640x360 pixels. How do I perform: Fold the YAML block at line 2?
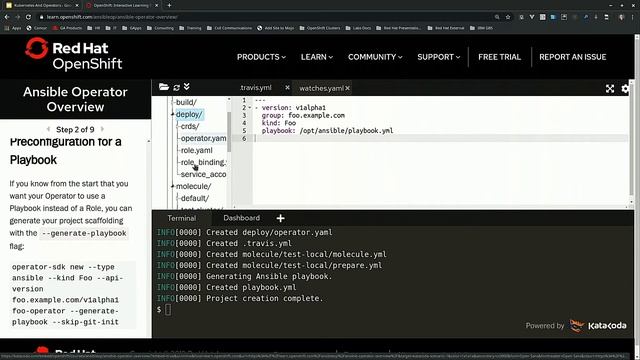pos(250,108)
